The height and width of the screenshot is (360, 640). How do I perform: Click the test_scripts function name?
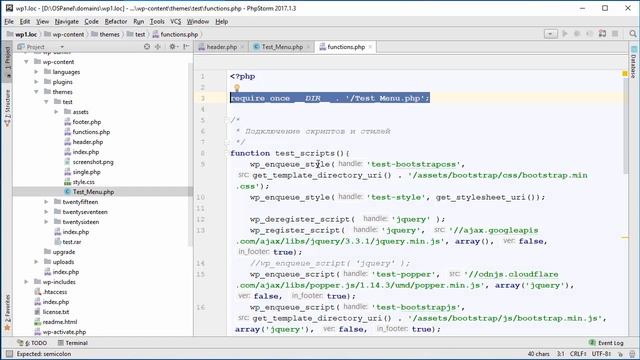coord(304,153)
